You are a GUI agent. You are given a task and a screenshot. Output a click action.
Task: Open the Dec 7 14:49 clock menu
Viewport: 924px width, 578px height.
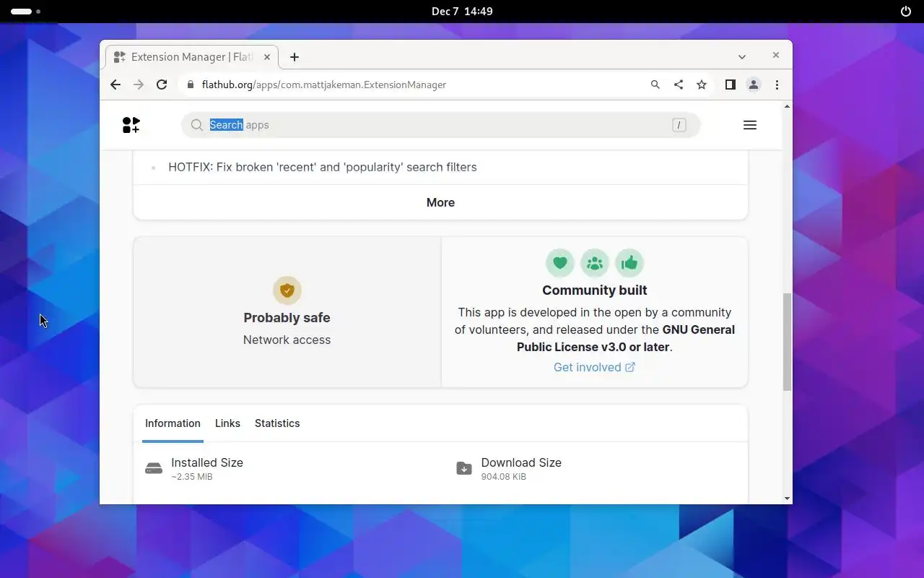tap(462, 11)
